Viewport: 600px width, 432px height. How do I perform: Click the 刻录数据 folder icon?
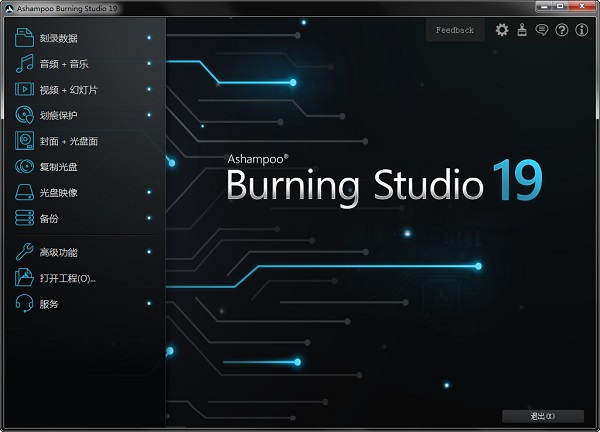pyautogui.click(x=24, y=37)
